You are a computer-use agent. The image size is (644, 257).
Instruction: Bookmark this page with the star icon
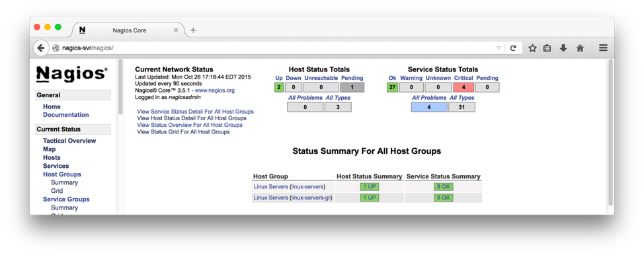pos(533,48)
